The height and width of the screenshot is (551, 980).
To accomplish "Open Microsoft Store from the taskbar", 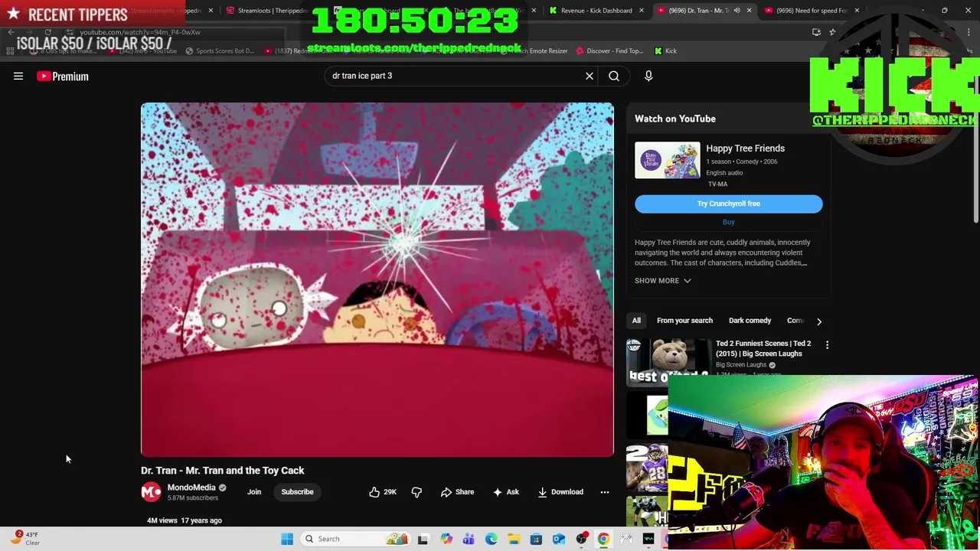I will [x=536, y=539].
